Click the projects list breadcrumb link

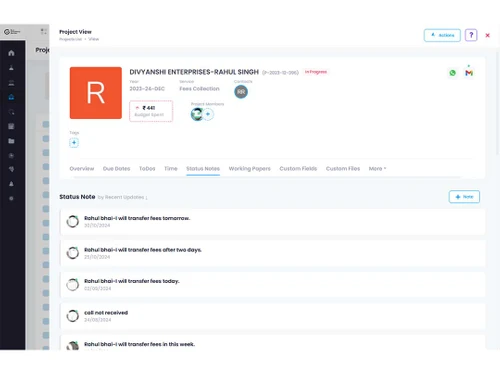coord(70,39)
